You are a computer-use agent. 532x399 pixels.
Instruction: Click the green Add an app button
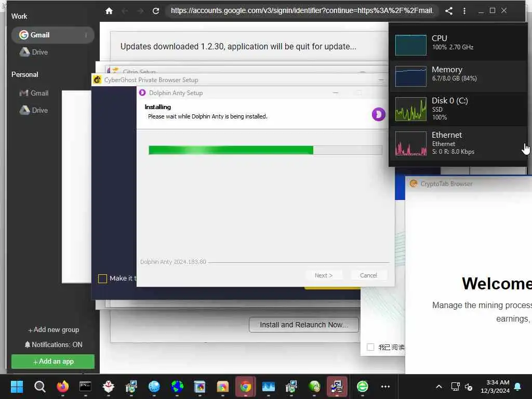click(53, 362)
